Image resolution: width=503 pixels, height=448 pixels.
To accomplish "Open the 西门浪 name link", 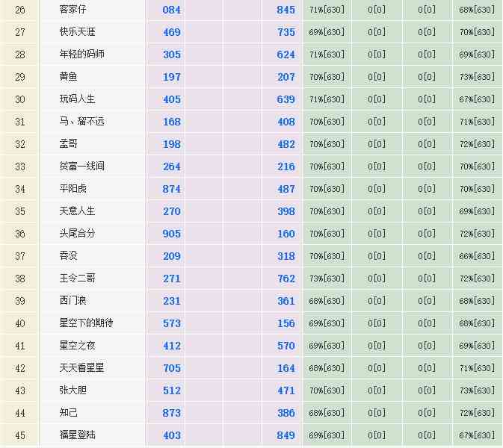I will pos(72,301).
